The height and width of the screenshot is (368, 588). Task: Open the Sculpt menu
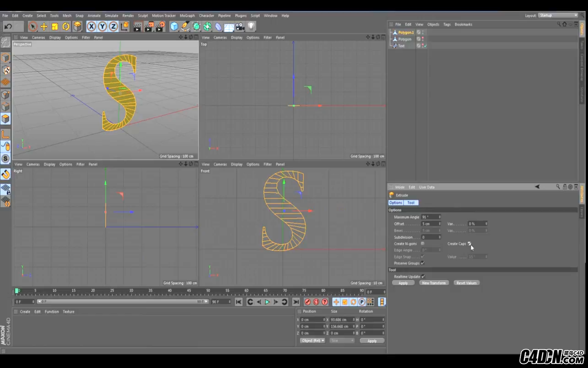click(x=143, y=16)
